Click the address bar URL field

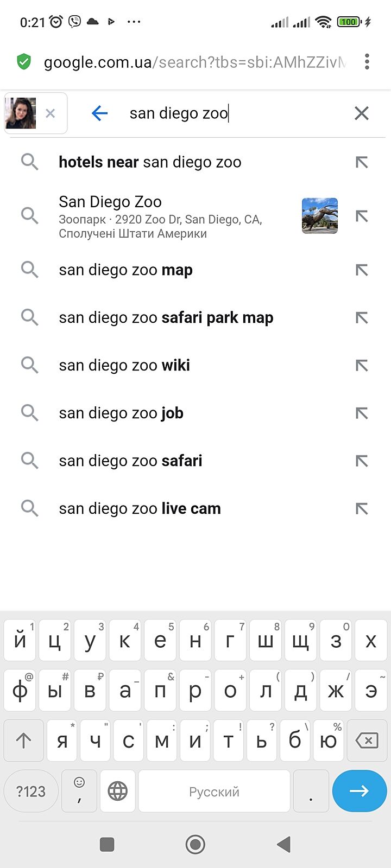[x=194, y=62]
